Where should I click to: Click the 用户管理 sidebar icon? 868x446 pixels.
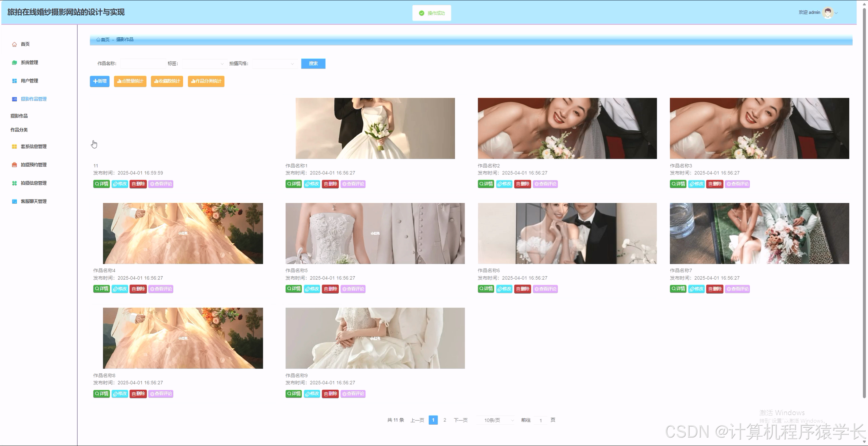[x=14, y=81]
